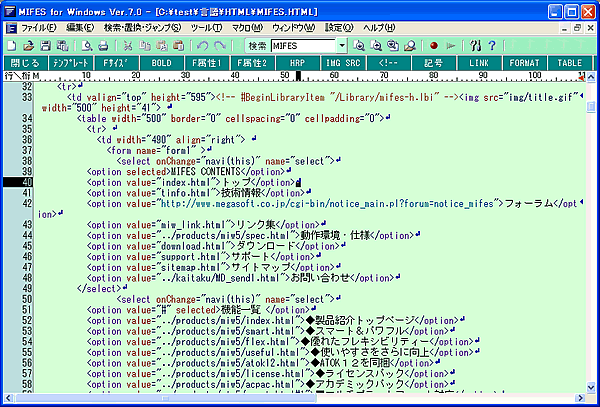Click the Open file folder icon

pos(28,46)
